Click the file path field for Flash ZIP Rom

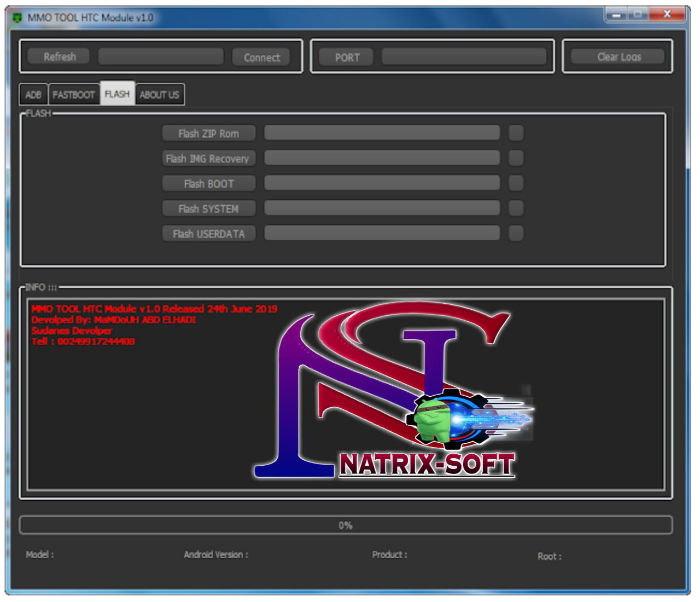[x=382, y=132]
